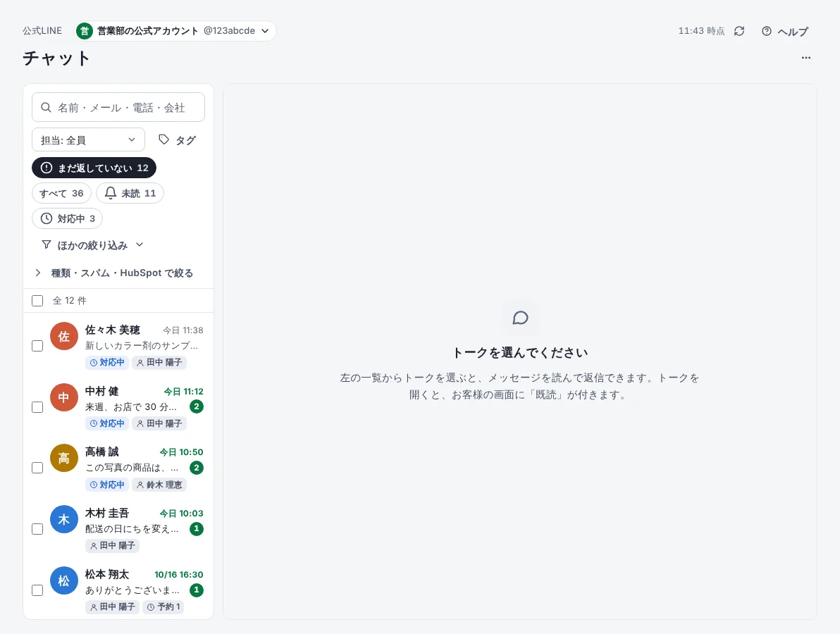The image size is (840, 634).
Task: Check the 木村 圭吾 conversation checkbox
Action: point(37,529)
